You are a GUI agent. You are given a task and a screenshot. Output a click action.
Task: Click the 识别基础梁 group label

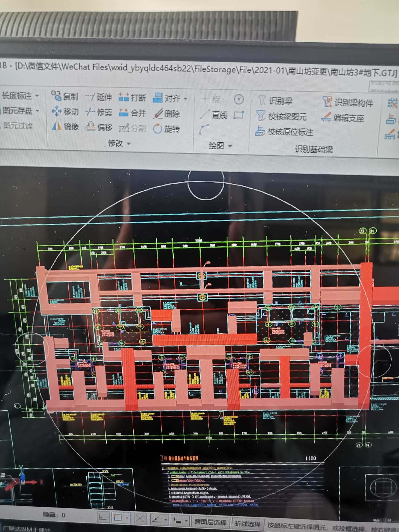coord(314,149)
